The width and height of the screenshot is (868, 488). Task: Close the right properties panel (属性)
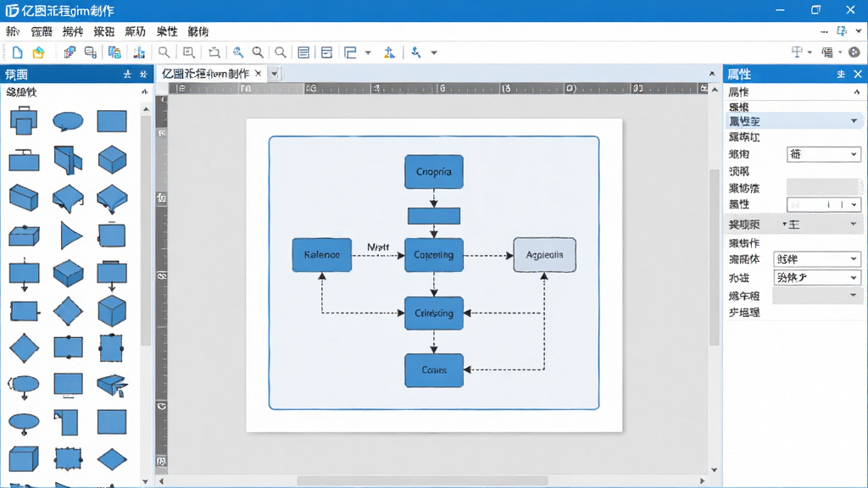pyautogui.click(x=858, y=75)
